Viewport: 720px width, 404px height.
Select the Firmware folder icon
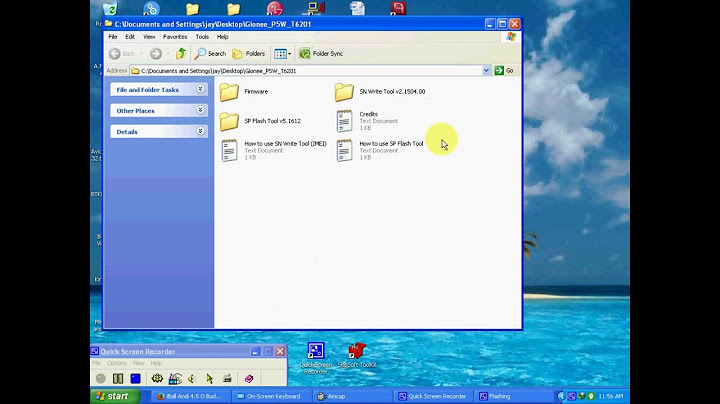coord(229,92)
